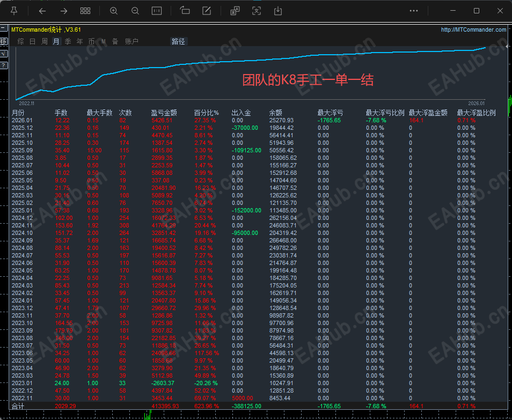
Task: Toggle the 移 move mode button
Action: click(4, 41)
